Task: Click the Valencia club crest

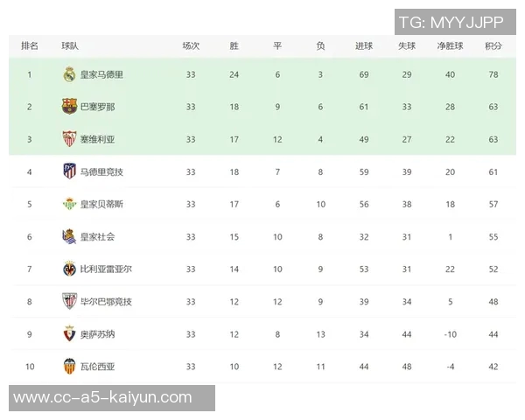Action: (x=70, y=366)
